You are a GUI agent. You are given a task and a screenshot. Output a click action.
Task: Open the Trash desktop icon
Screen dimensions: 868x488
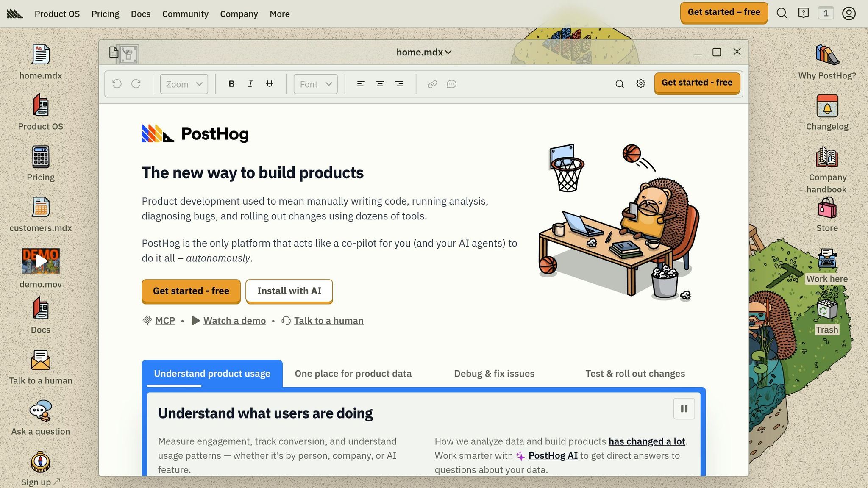(x=827, y=309)
